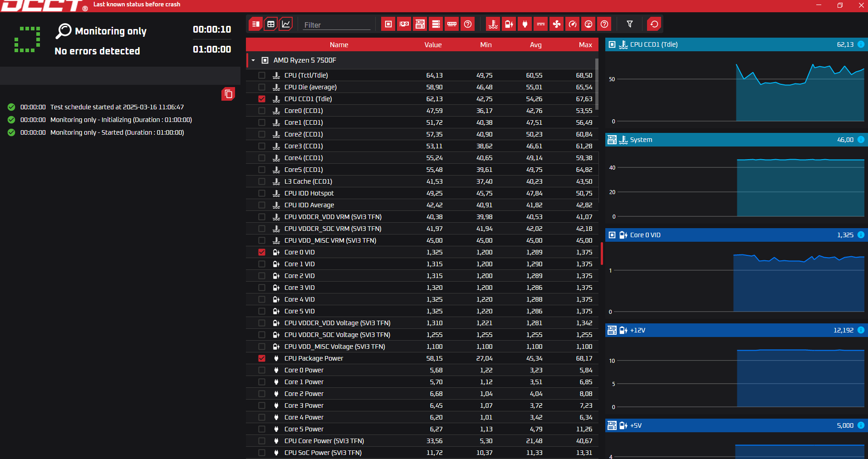Toggle the storage sensors filter icon
Screen dimensions: 868x459
pyautogui.click(x=436, y=24)
